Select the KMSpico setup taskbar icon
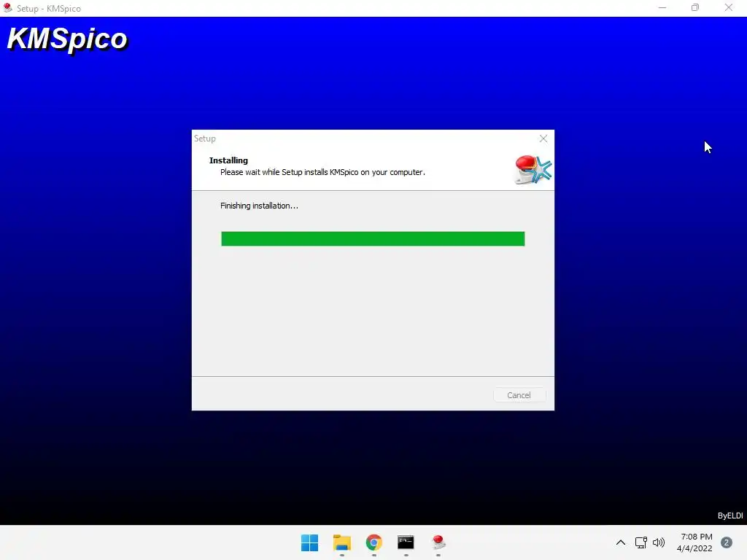 pos(438,542)
